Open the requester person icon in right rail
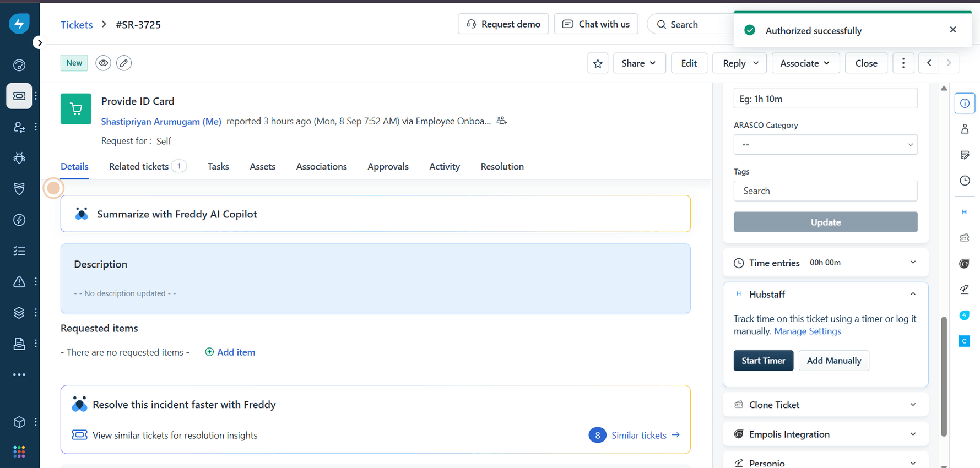This screenshot has width=980, height=468. (965, 129)
